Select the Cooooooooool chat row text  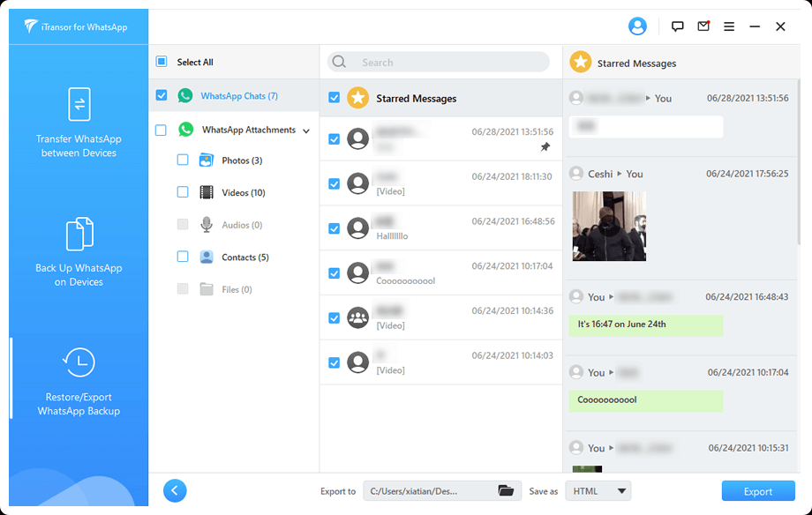[x=405, y=281]
